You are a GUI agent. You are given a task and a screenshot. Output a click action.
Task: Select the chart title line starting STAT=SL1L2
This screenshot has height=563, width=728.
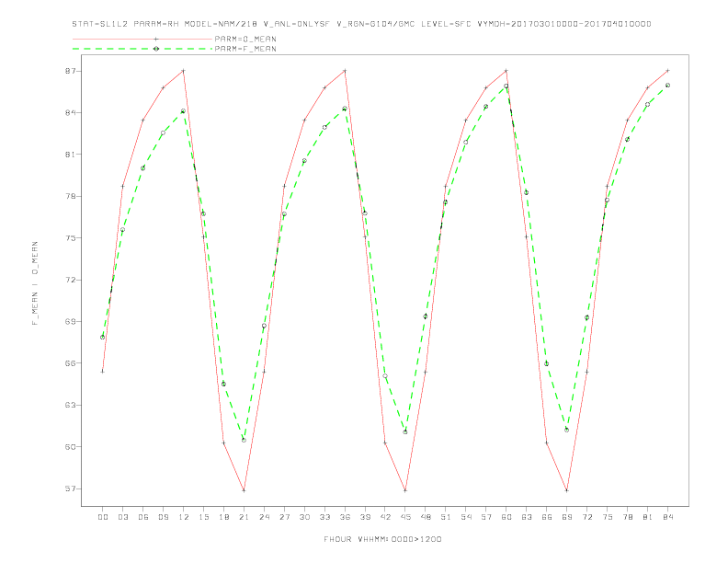click(x=361, y=24)
